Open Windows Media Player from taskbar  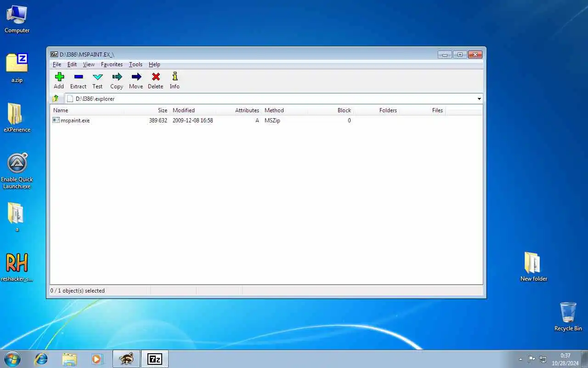pyautogui.click(x=97, y=359)
